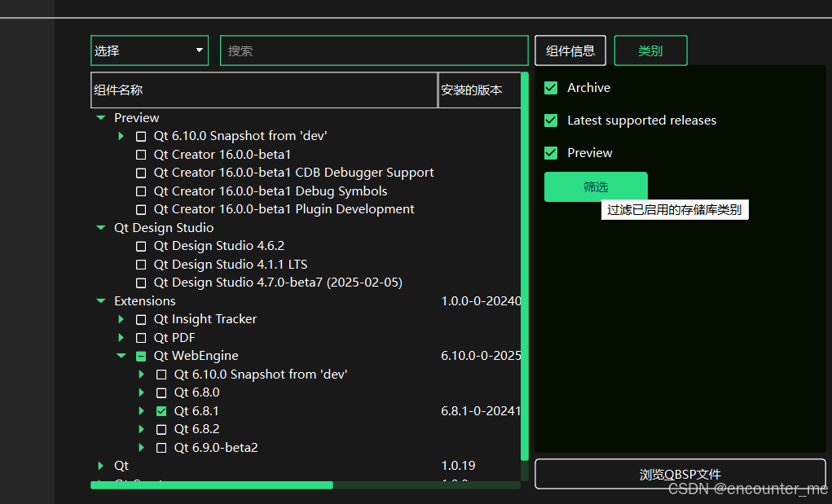
Task: Expand the top-level Qt node
Action: click(101, 466)
